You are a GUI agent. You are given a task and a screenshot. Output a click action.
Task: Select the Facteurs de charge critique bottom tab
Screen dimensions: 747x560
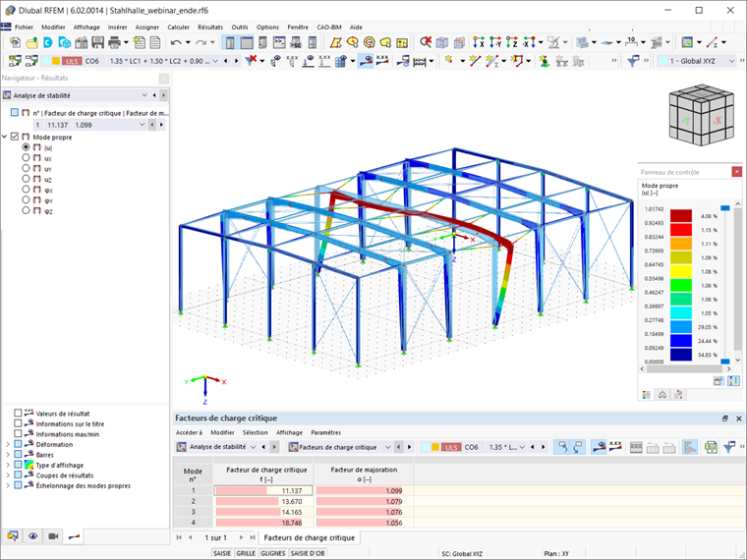coord(310,537)
